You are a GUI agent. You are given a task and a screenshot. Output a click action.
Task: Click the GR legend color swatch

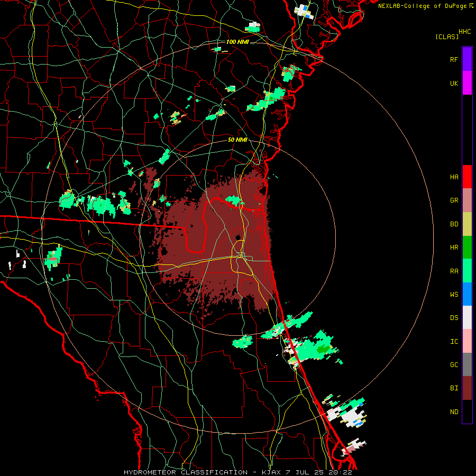[x=467, y=200]
